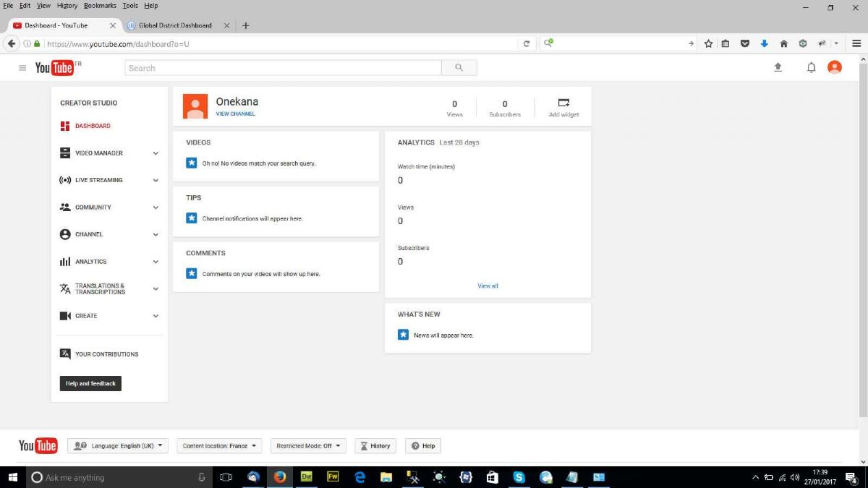Bookmark this page with the star icon

tap(709, 43)
